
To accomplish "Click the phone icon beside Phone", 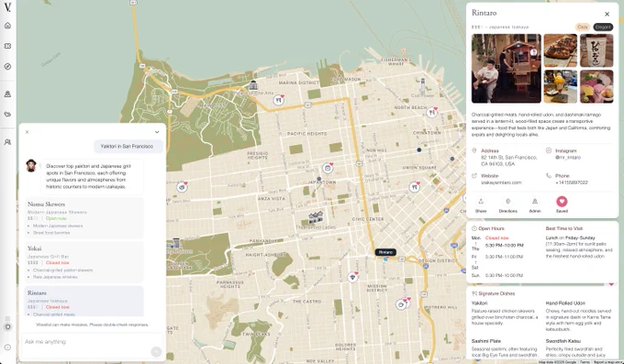I will [x=549, y=175].
